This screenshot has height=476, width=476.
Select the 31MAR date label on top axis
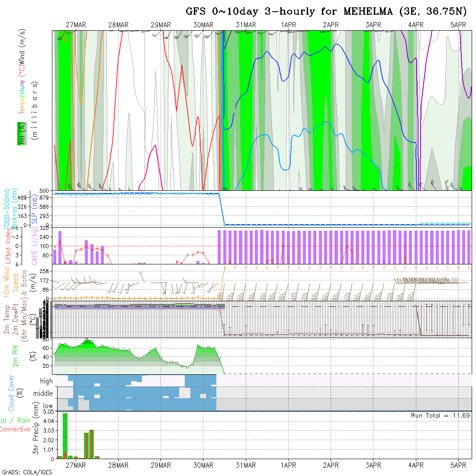(246, 25)
